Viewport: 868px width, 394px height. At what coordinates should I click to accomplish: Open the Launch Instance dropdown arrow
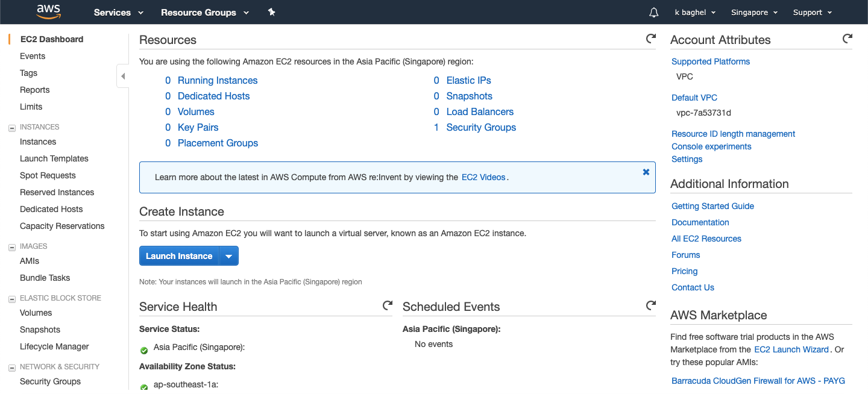[x=228, y=256]
